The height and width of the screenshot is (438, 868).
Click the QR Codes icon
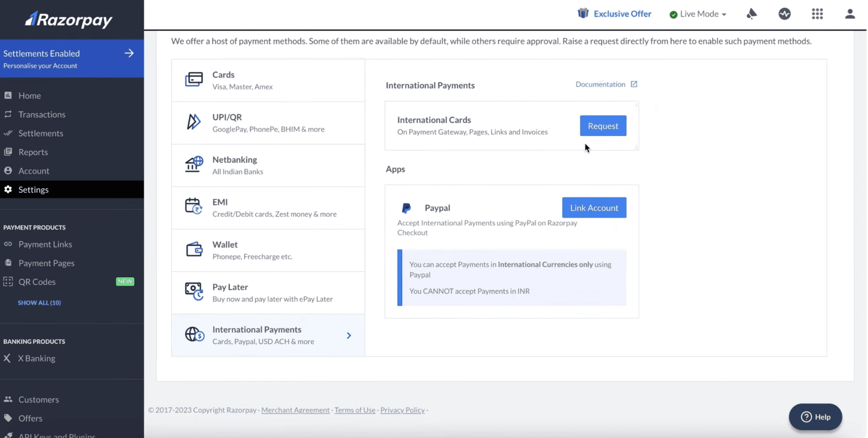click(x=8, y=282)
